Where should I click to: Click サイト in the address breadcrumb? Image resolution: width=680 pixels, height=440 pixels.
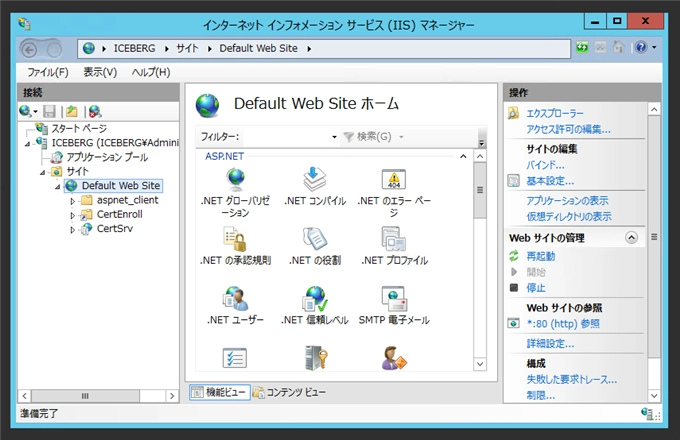point(187,48)
